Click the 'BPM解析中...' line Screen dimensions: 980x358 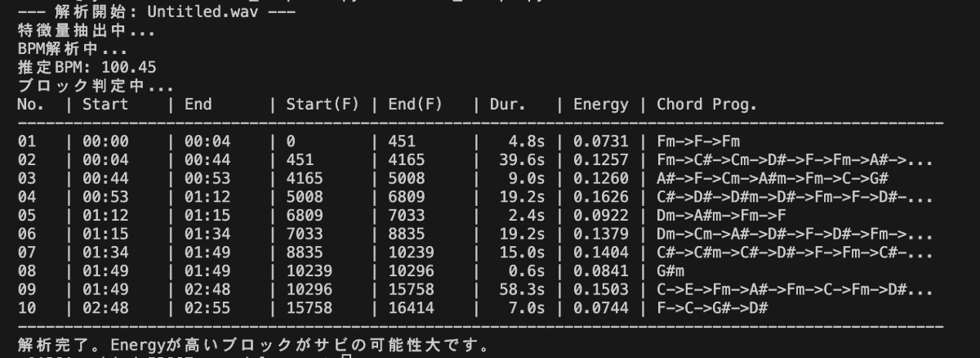pos(74,49)
